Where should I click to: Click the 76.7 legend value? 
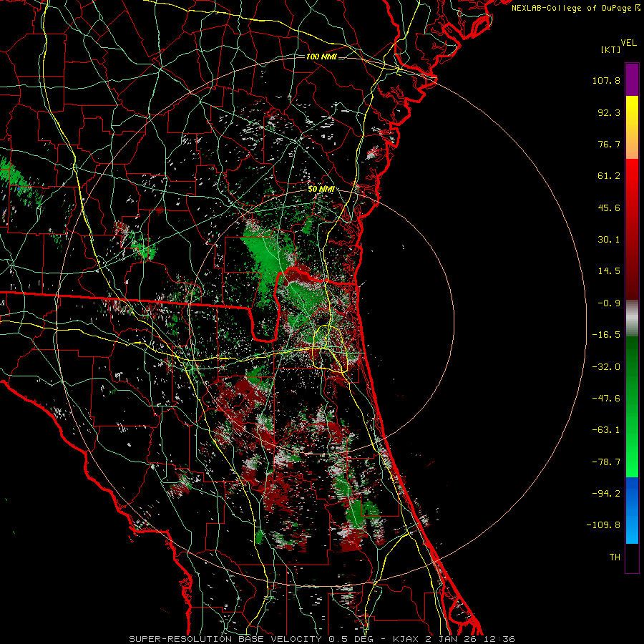609,144
